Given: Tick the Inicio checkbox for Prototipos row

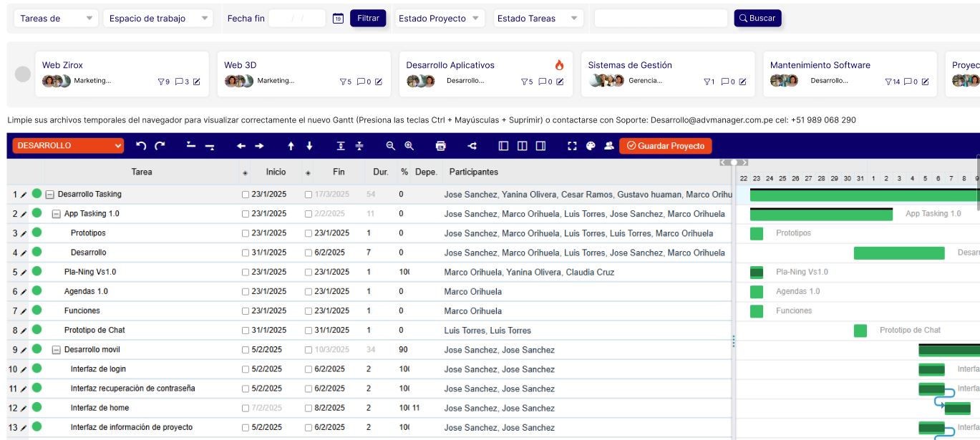Looking at the screenshot, I should 246,233.
